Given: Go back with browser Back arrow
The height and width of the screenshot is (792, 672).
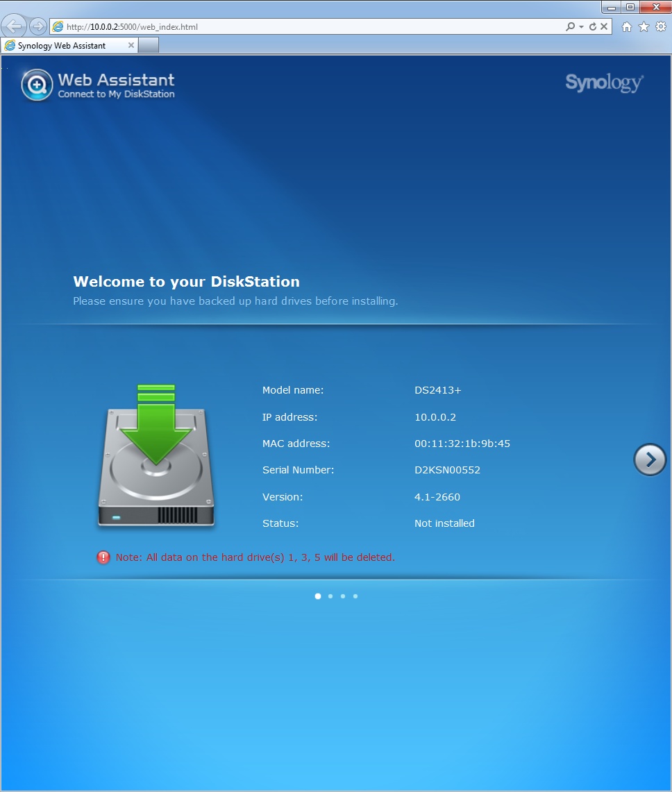Looking at the screenshot, I should tap(14, 26).
